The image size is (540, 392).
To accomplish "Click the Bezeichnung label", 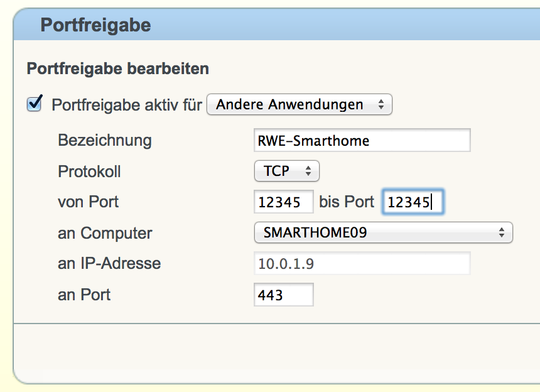I will point(105,141).
